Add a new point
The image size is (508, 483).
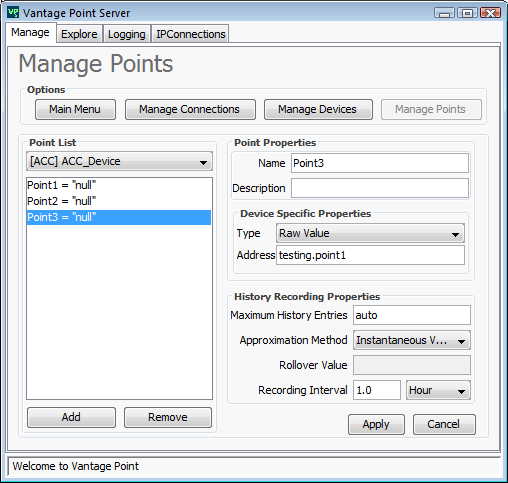71,417
